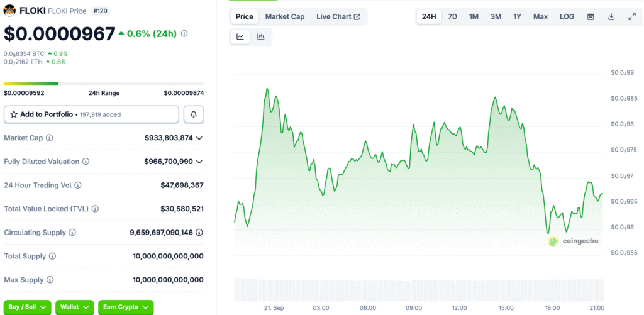Open the Wallet dropdown button
The height and width of the screenshot is (315, 644).
pyautogui.click(x=75, y=307)
